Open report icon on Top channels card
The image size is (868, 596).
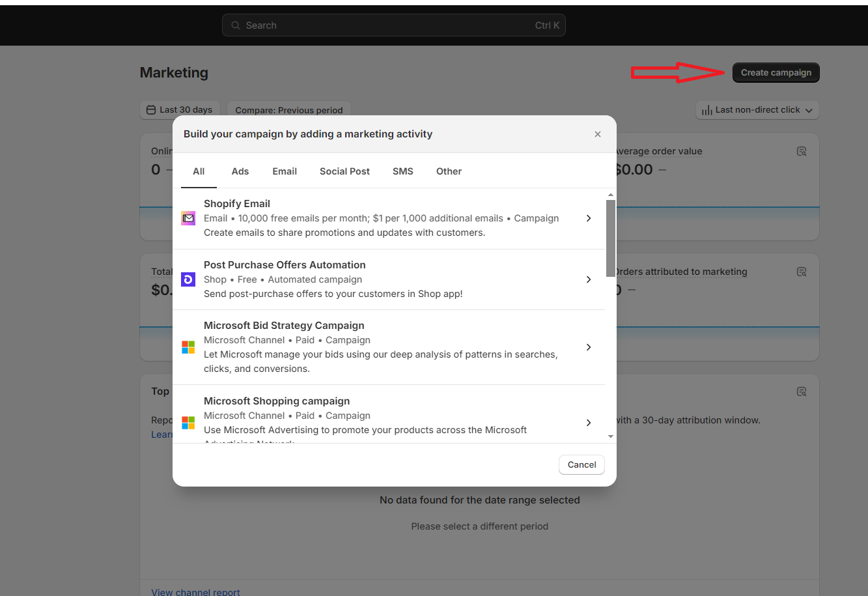coord(802,391)
